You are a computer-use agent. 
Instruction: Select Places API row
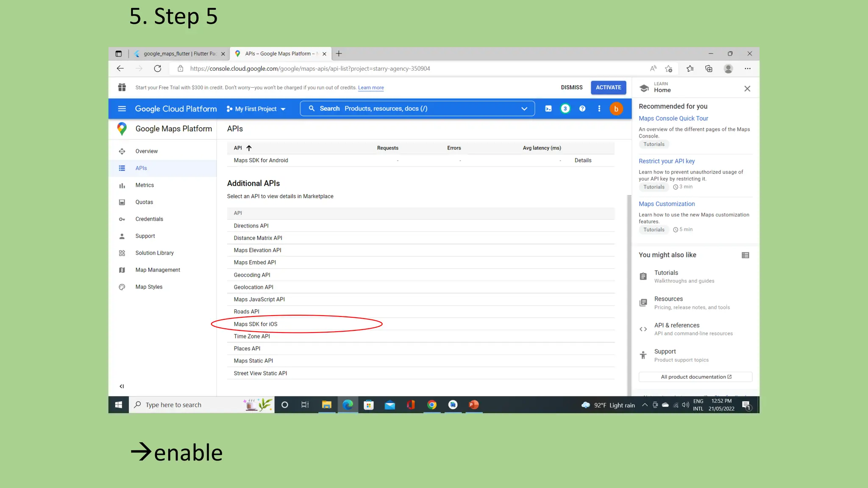(x=421, y=349)
